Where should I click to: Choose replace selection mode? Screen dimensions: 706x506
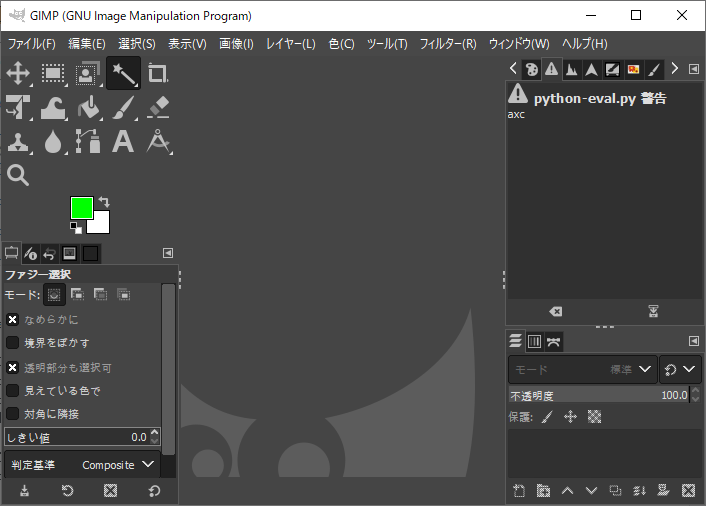(x=54, y=295)
